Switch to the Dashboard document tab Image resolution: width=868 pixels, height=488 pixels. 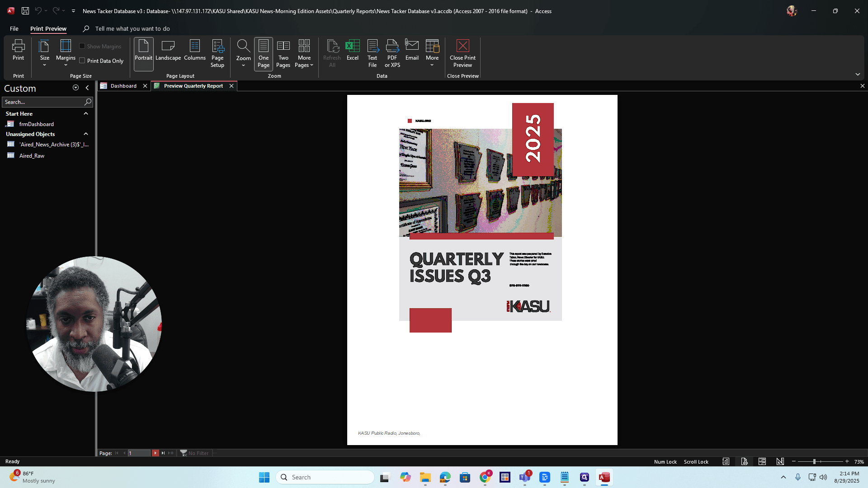click(x=123, y=86)
